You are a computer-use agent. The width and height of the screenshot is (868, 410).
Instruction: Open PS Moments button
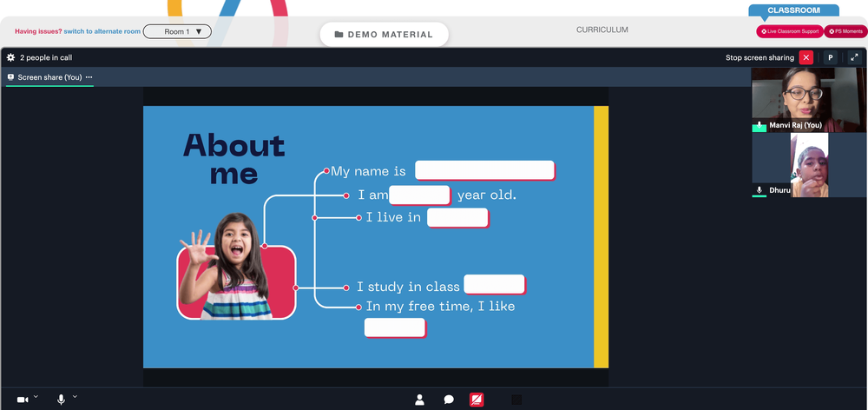coord(845,31)
